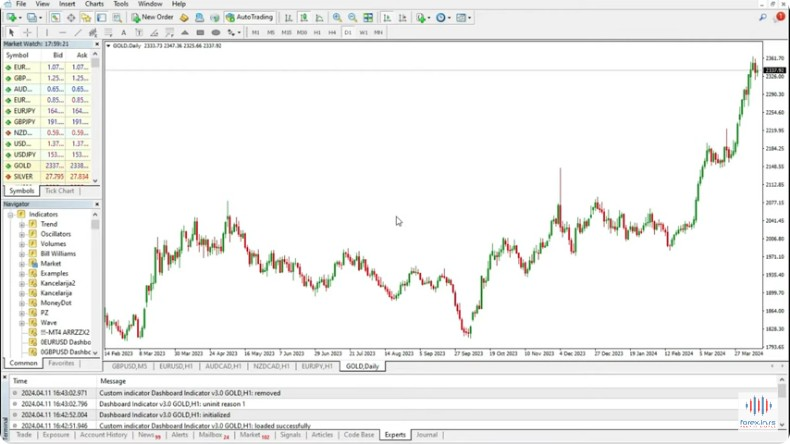790x444 pixels.
Task: Open the chart Templates icon
Action: [x=461, y=18]
